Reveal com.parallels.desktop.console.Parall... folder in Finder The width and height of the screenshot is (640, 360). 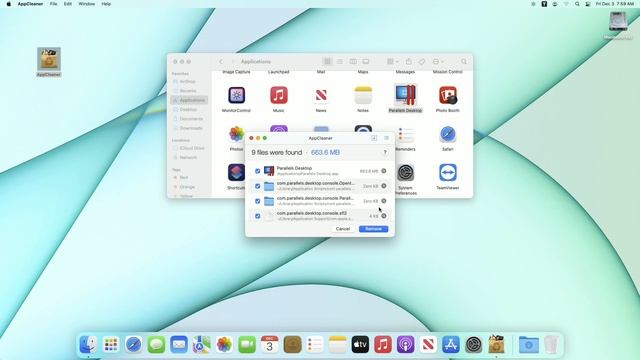coord(384,201)
